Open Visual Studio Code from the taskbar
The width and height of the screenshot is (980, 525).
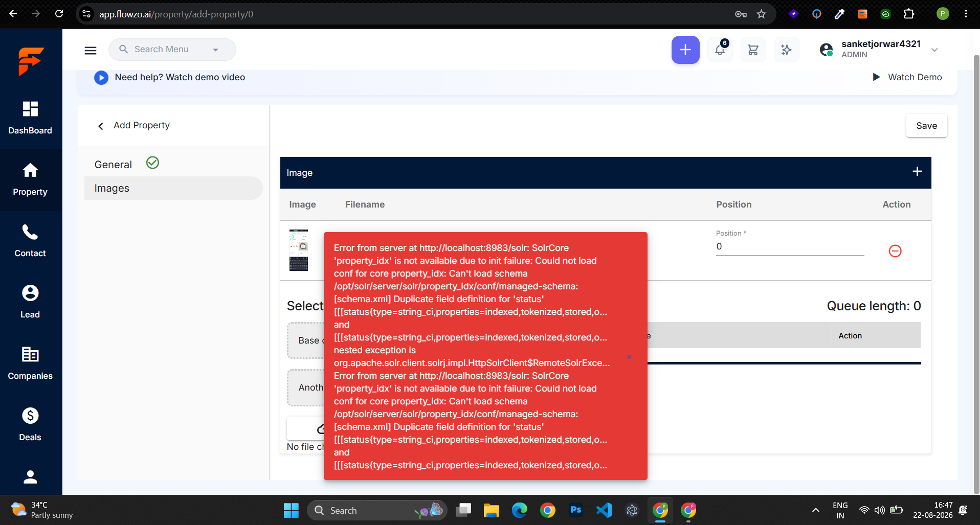[604, 510]
